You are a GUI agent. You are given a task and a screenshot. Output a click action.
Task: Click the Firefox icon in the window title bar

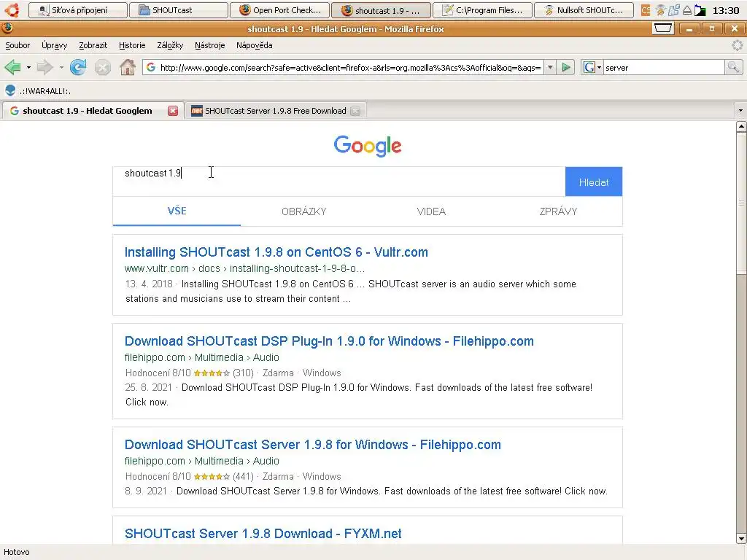coord(7,28)
